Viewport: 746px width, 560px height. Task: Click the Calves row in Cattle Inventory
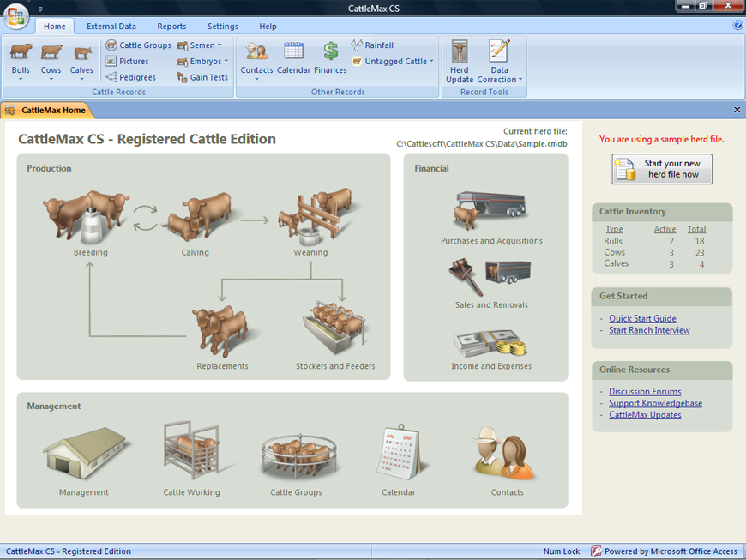pyautogui.click(x=654, y=263)
